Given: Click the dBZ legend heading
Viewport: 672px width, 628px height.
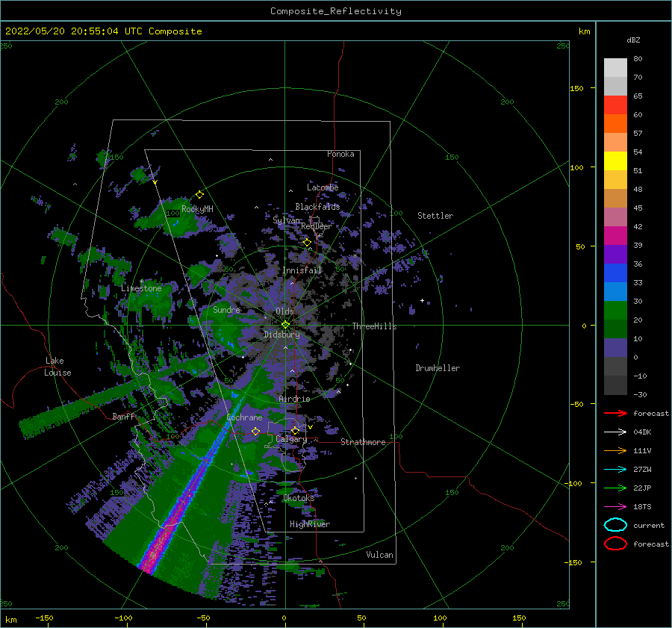Looking at the screenshot, I should point(633,40).
